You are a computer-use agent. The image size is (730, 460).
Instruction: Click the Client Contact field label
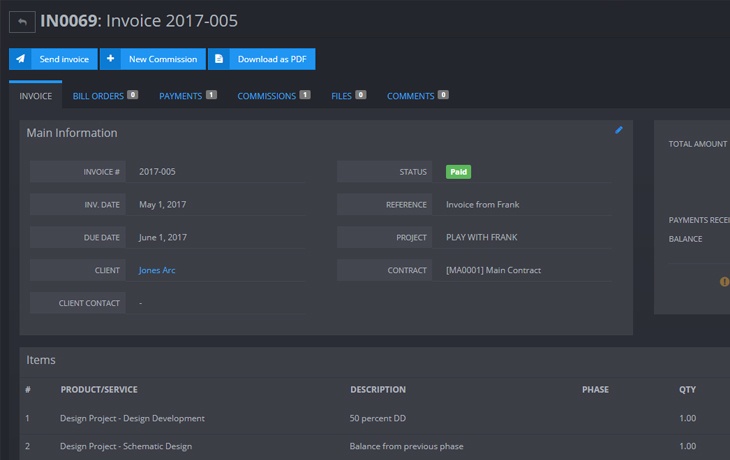click(89, 303)
